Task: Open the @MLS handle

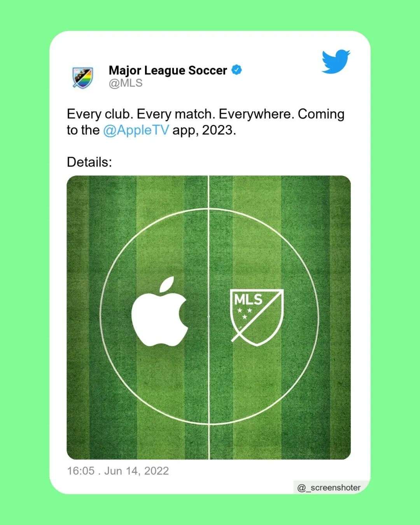Action: click(126, 83)
